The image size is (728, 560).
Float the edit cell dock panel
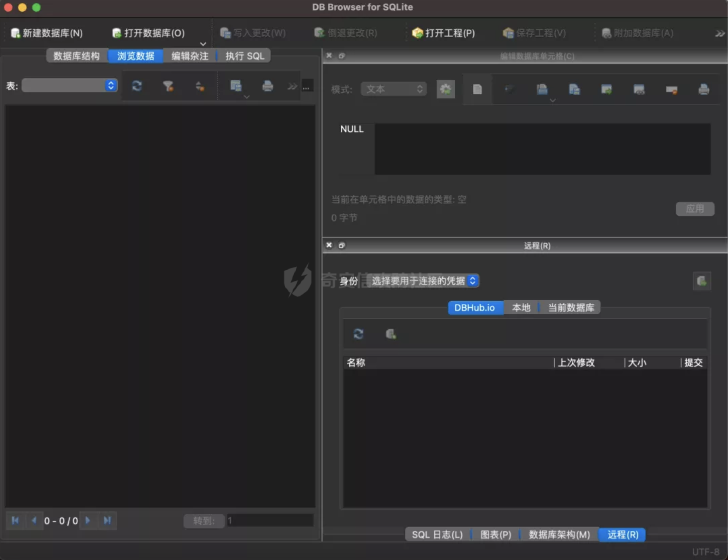coord(342,55)
